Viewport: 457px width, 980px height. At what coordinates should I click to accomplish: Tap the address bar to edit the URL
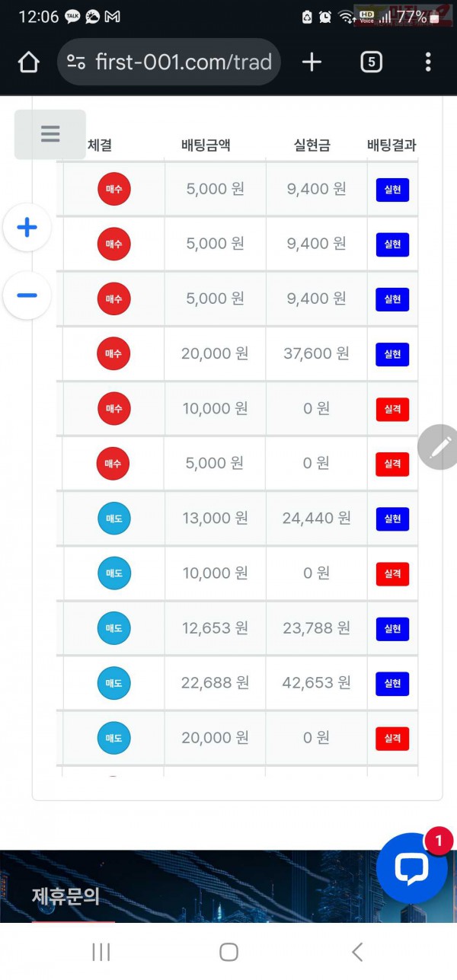pos(181,62)
